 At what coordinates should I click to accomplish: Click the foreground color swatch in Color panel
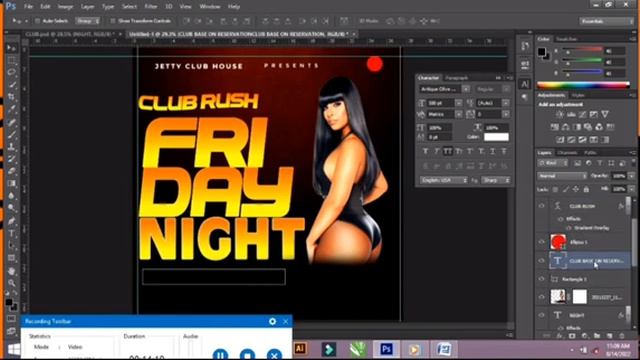541,51
